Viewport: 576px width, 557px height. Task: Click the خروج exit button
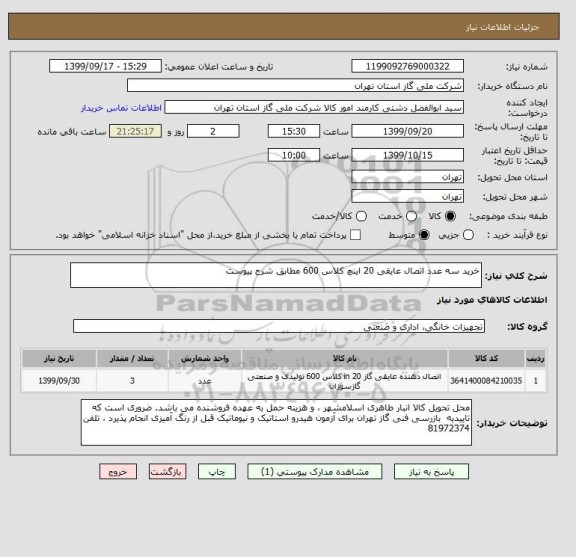point(118,471)
